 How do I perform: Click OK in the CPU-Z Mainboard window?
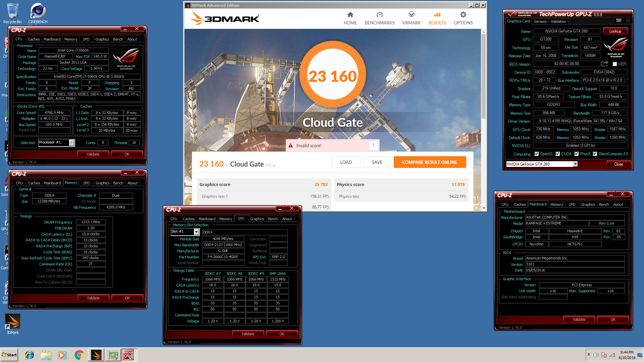[x=613, y=319]
